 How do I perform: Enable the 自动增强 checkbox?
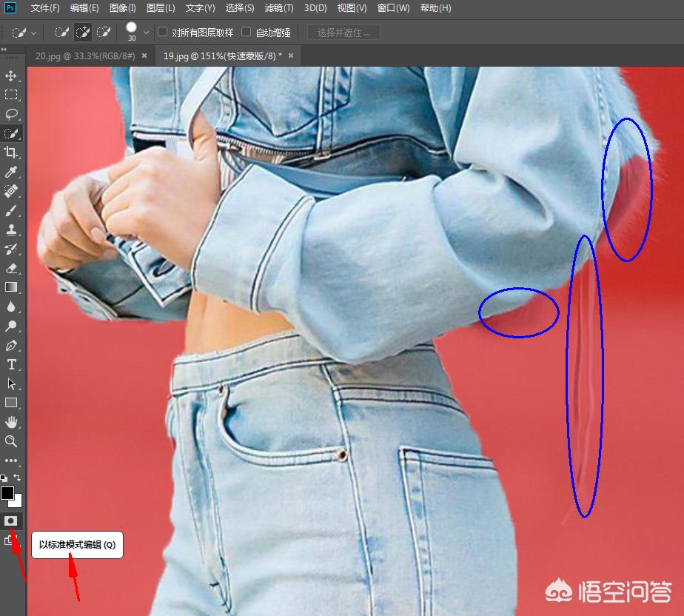(246, 32)
